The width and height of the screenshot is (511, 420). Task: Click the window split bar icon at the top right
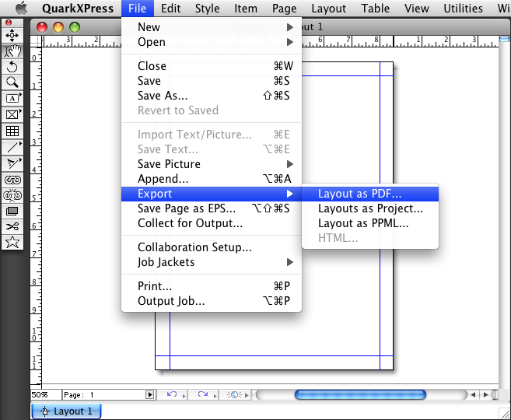point(504,39)
